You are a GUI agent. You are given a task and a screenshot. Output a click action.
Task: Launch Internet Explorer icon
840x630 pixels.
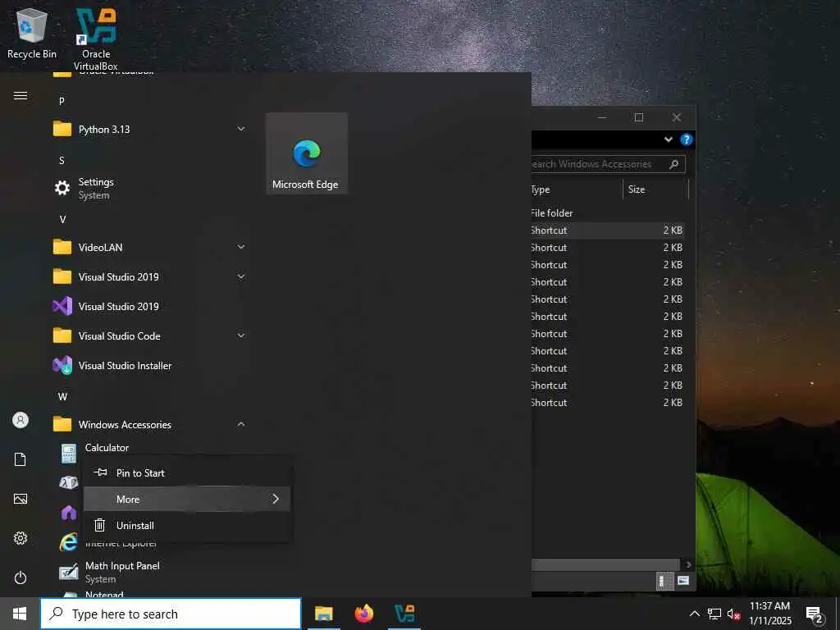[x=68, y=542]
